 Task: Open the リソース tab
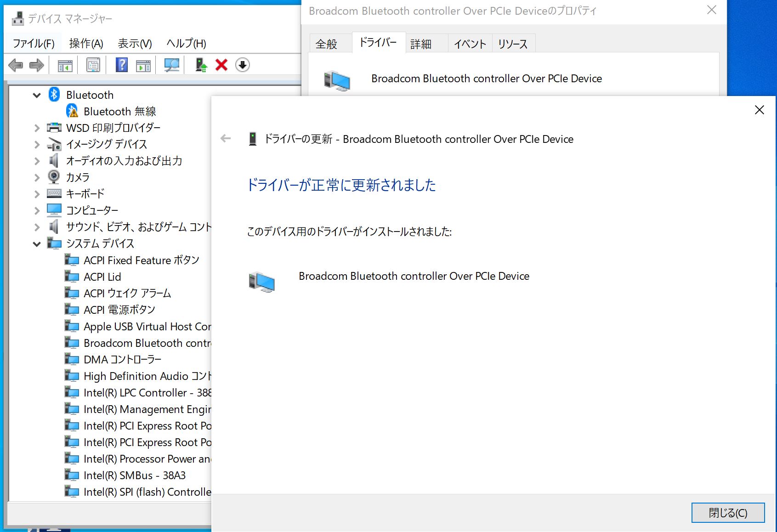pyautogui.click(x=513, y=44)
